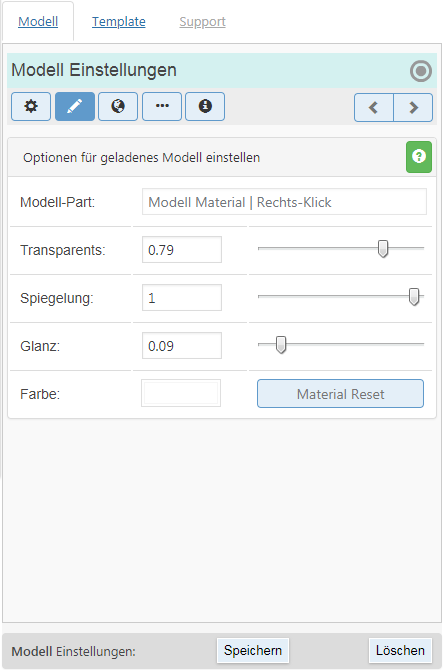This screenshot has width=444, height=670.
Task: Open the three-dots more options tab
Action: tap(162, 106)
